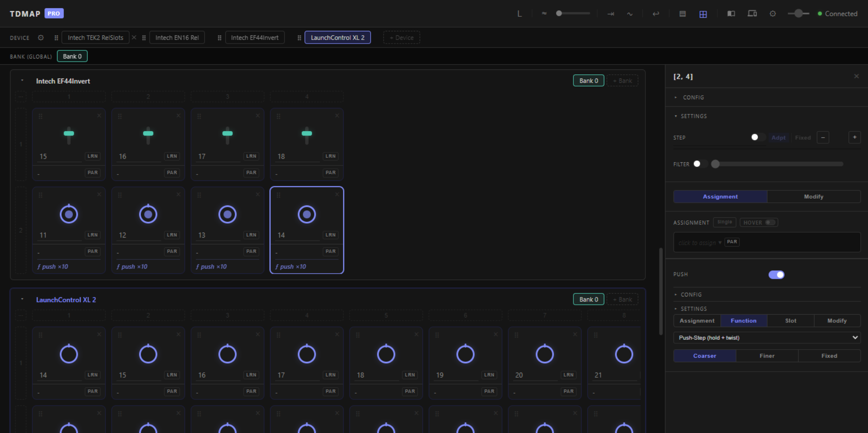The image size is (868, 433).
Task: Select Fixed push-step option at bottom
Action: click(829, 356)
